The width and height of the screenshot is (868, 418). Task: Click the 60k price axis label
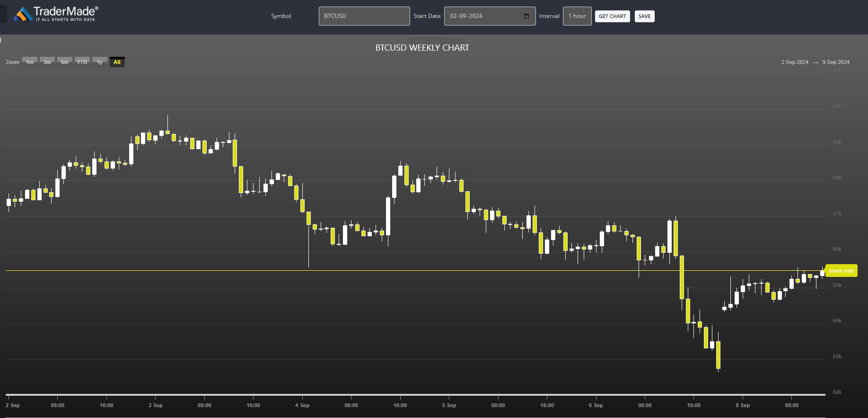tap(837, 107)
